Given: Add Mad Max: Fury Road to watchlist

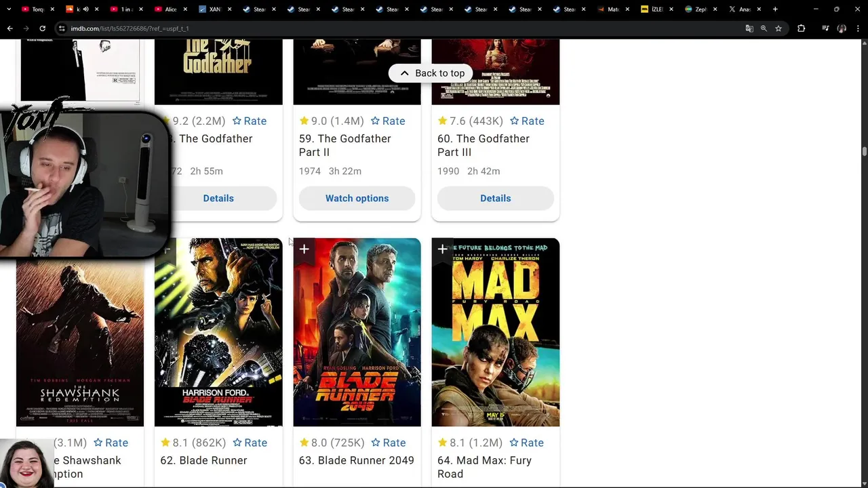Looking at the screenshot, I should [443, 249].
